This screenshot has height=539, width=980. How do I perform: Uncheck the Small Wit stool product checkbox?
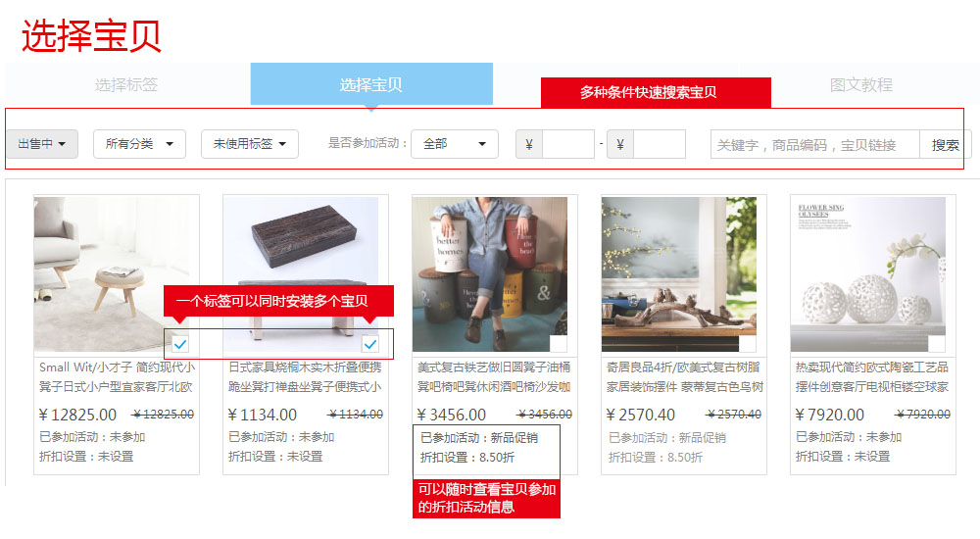180,344
